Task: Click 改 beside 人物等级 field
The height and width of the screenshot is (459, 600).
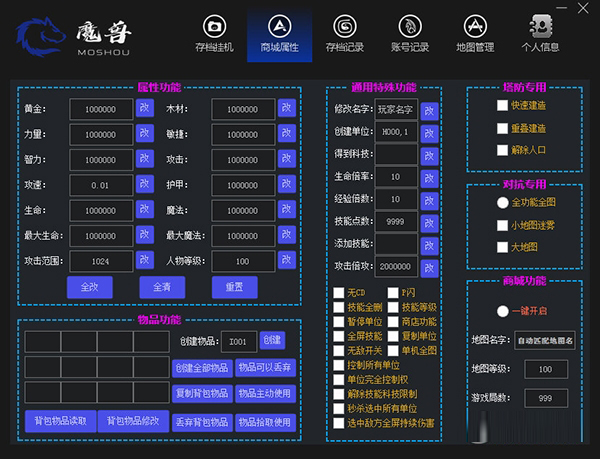Action: coord(287,260)
